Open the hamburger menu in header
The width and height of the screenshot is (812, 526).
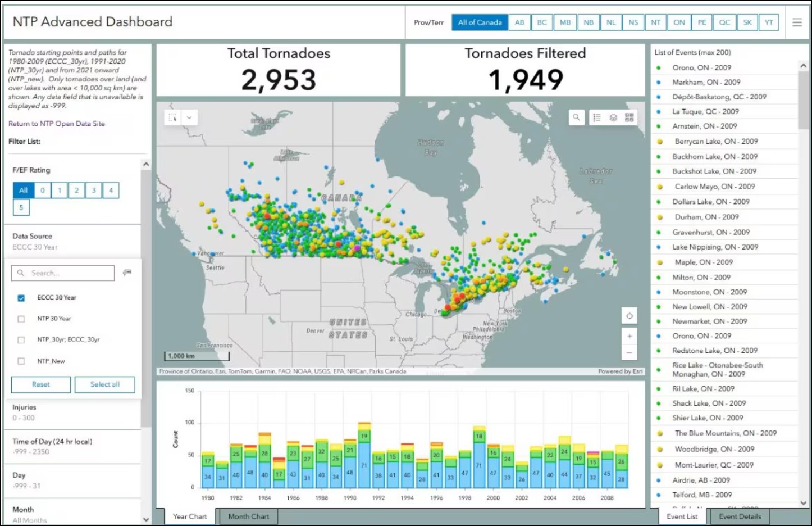coord(797,22)
